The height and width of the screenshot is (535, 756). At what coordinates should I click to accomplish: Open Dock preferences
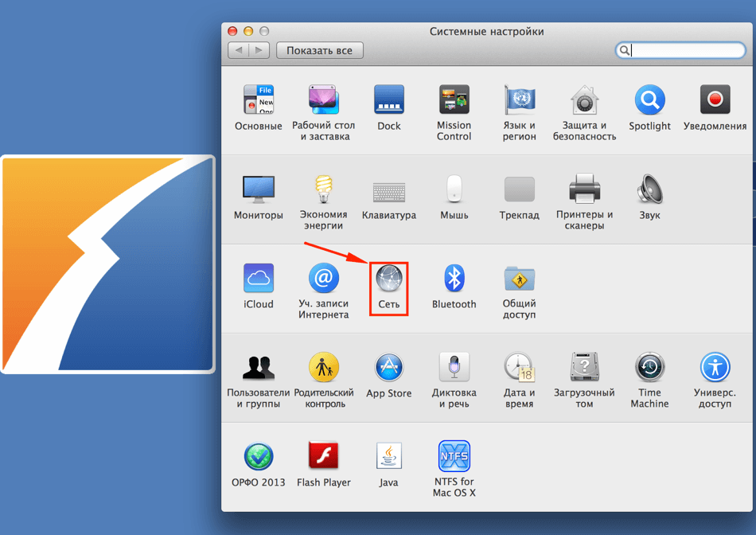389,101
